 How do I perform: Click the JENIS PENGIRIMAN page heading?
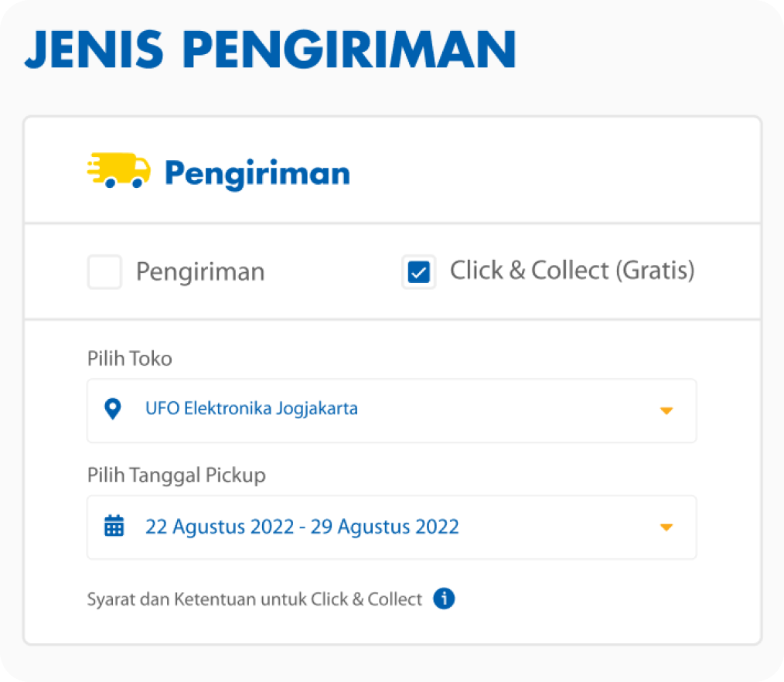[x=270, y=49]
